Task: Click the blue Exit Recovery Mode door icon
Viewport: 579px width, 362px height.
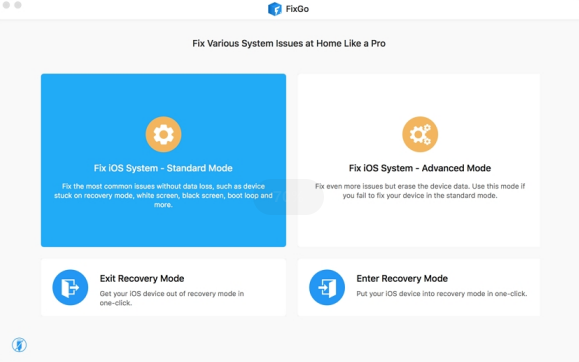Action: (70, 287)
